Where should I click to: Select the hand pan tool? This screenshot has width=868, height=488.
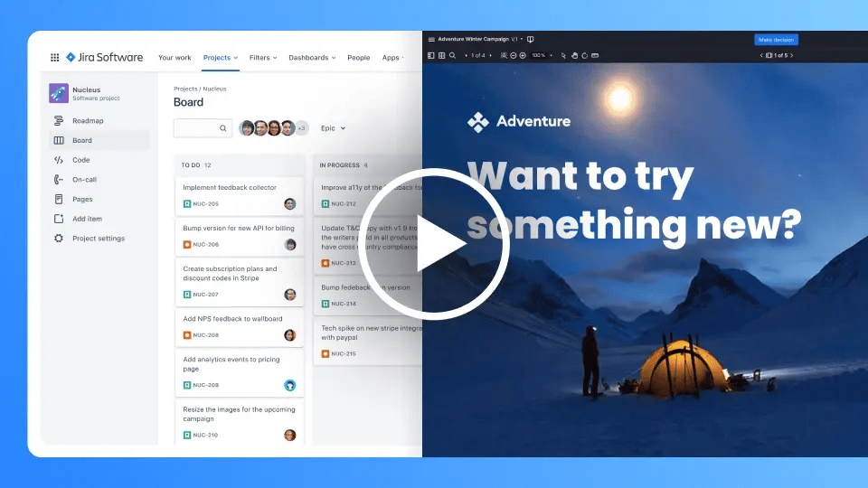pos(574,55)
